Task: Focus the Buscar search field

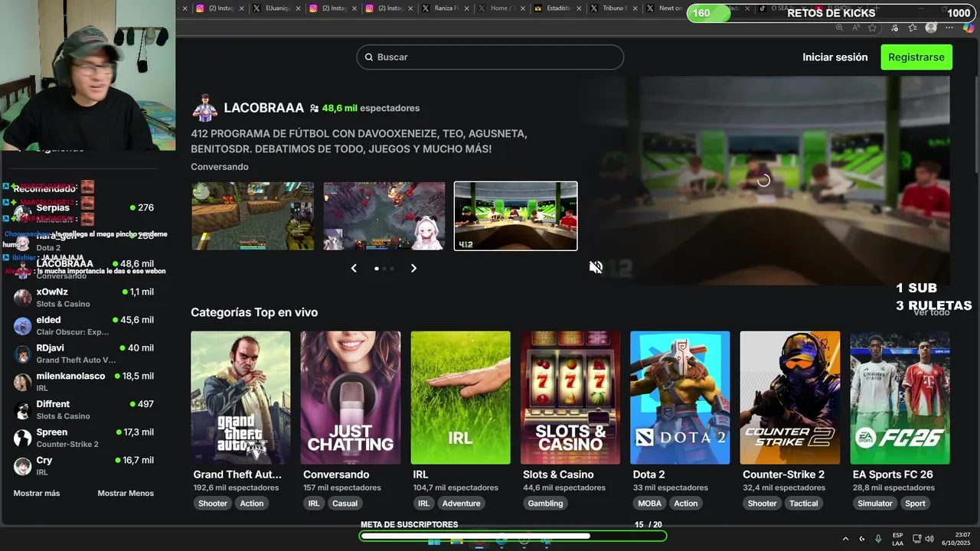Action: [x=490, y=57]
